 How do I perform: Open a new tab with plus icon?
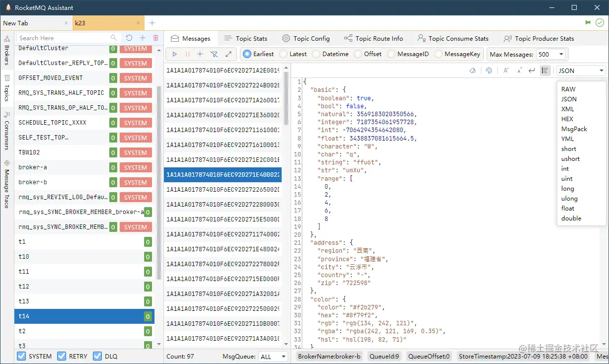152,23
